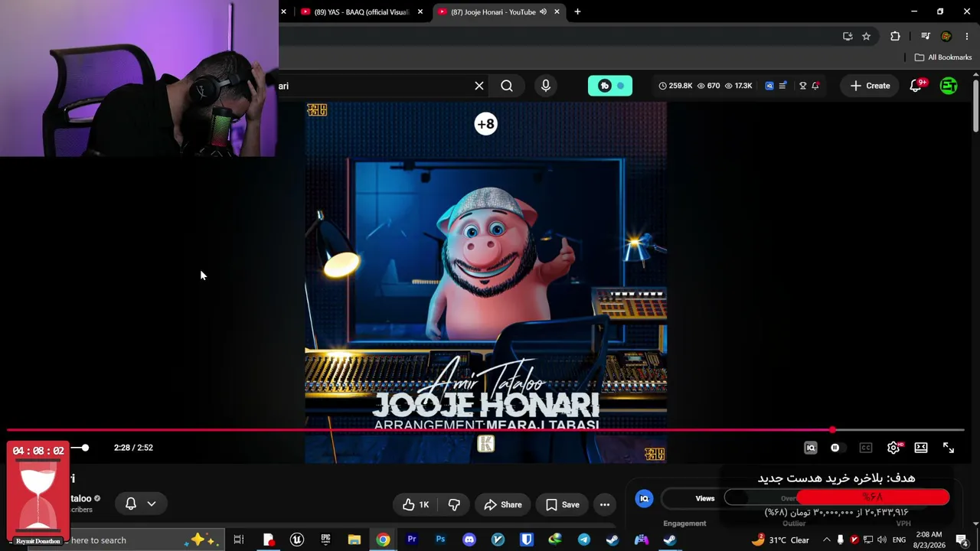Open Windows notification center
Image resolution: width=980 pixels, height=551 pixels.
(x=962, y=540)
